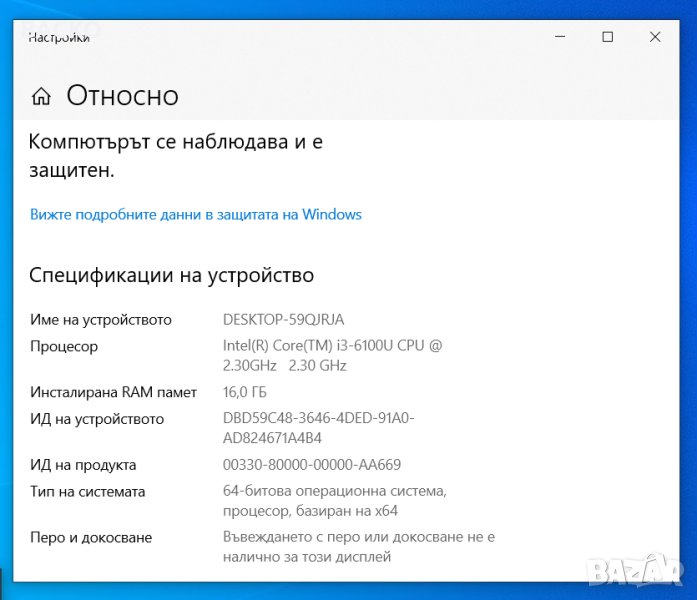This screenshot has width=697, height=600.
Task: Click the protection status message text
Action: tap(176, 156)
